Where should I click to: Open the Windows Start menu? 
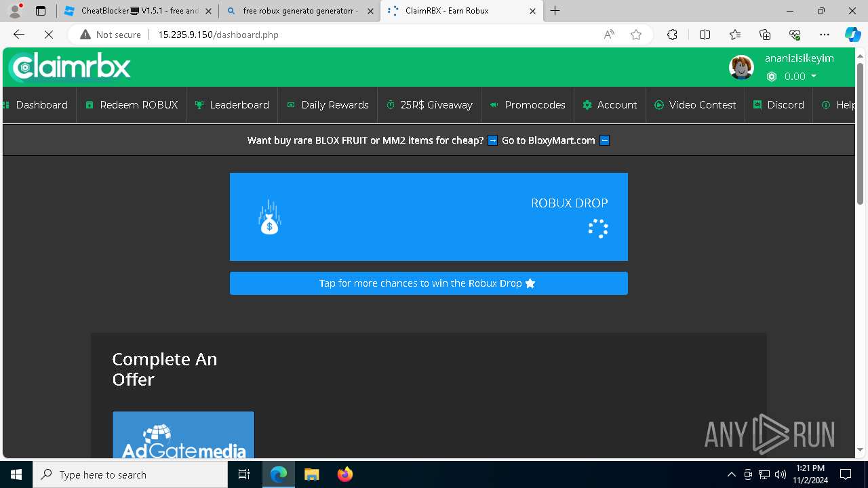pos(16,474)
